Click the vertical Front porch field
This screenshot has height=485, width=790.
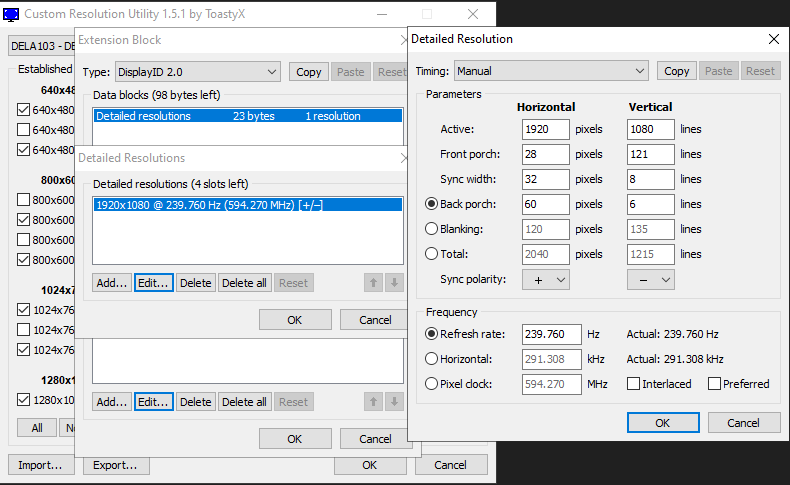[650, 154]
